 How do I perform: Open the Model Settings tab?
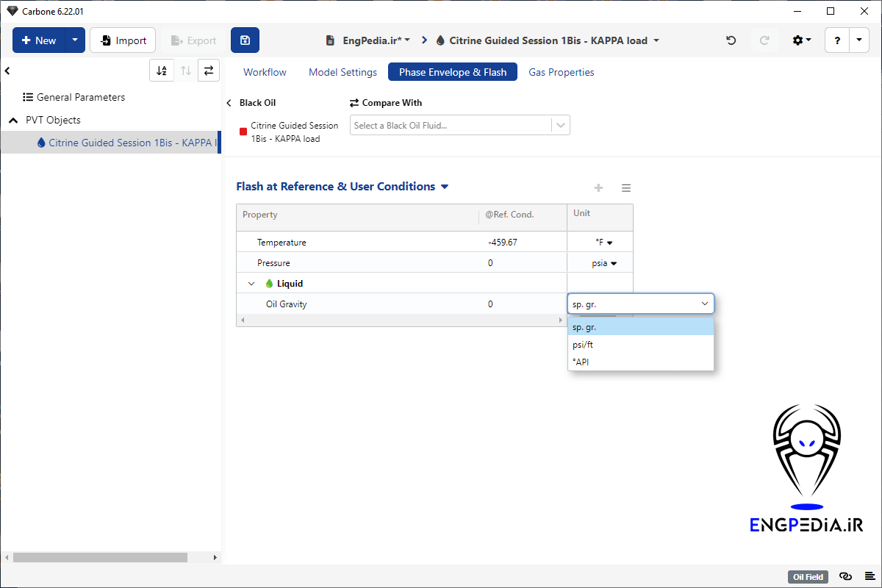[343, 72]
